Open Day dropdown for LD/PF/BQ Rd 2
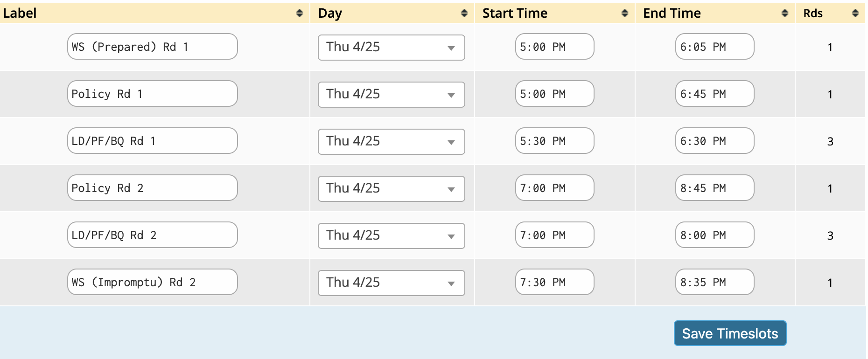This screenshot has height=359, width=868. click(x=391, y=236)
